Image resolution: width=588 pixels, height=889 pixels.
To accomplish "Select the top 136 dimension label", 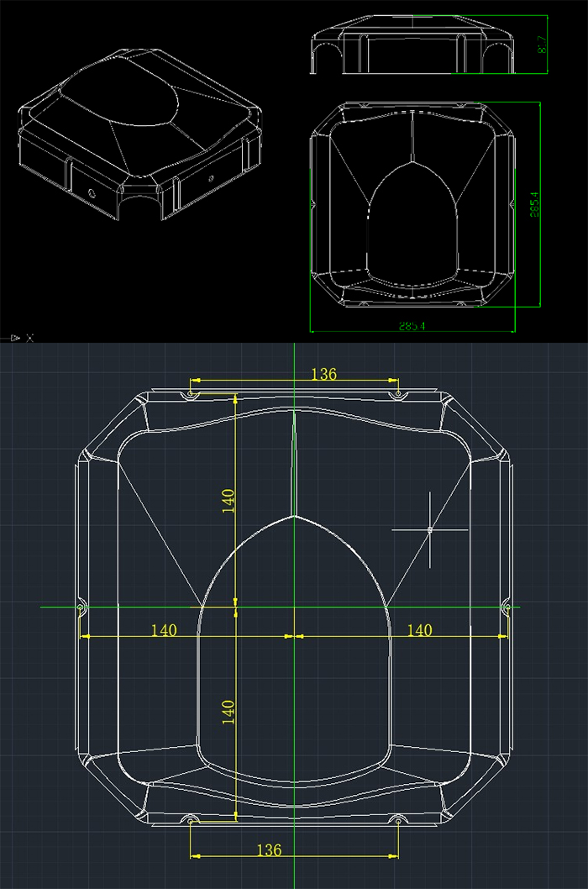I will click(323, 374).
